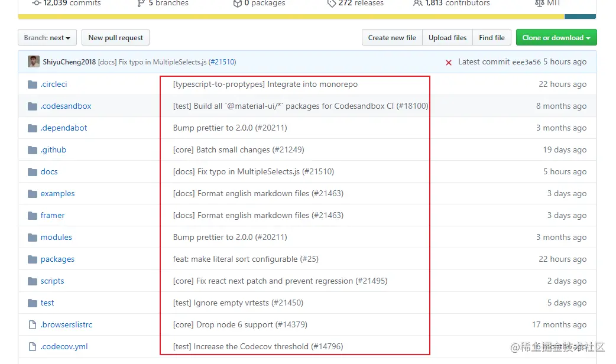Click the packages box icon
The image size is (616, 364).
[237, 3]
